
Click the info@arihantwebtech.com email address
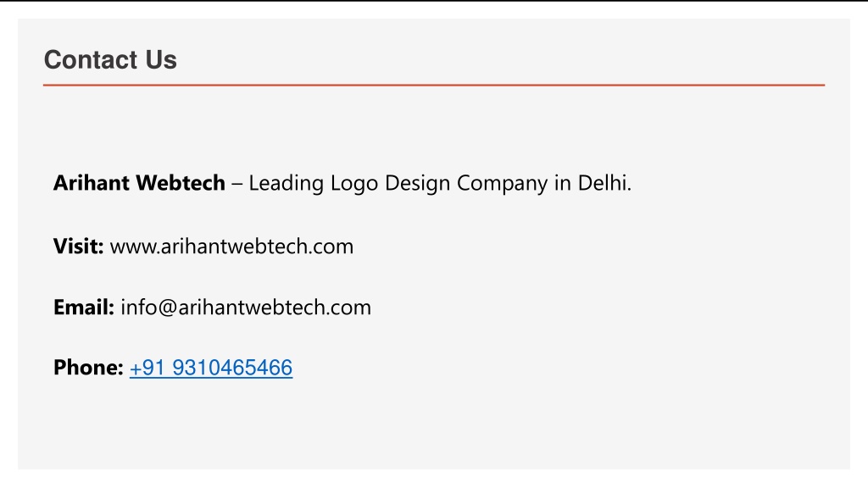point(246,307)
